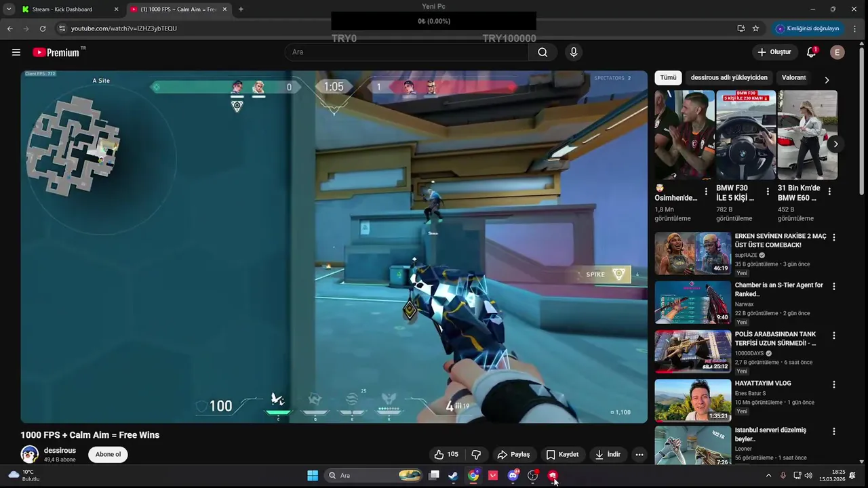Open options for ERKEN SEVİNEN RAKİBE video
The width and height of the screenshot is (868, 488).
834,237
